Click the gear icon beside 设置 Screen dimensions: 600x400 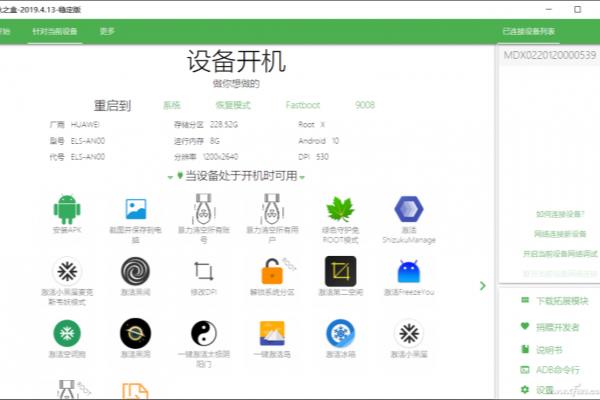click(x=525, y=390)
